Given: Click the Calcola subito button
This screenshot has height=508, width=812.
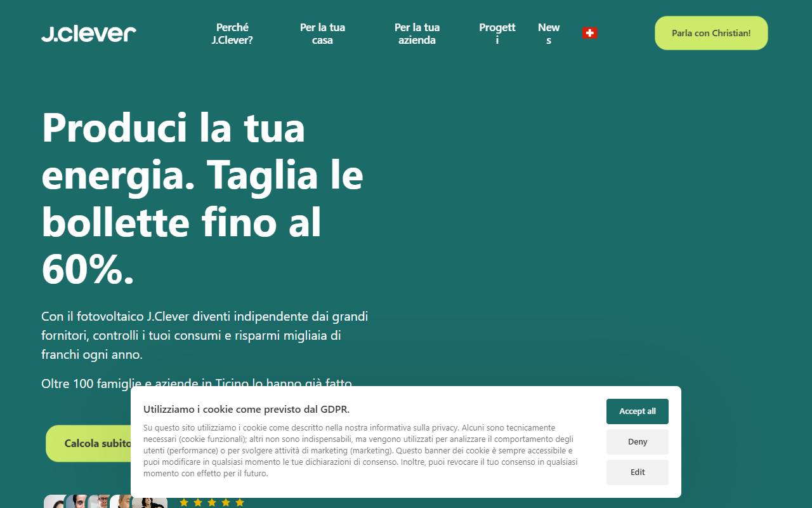Looking at the screenshot, I should point(89,443).
